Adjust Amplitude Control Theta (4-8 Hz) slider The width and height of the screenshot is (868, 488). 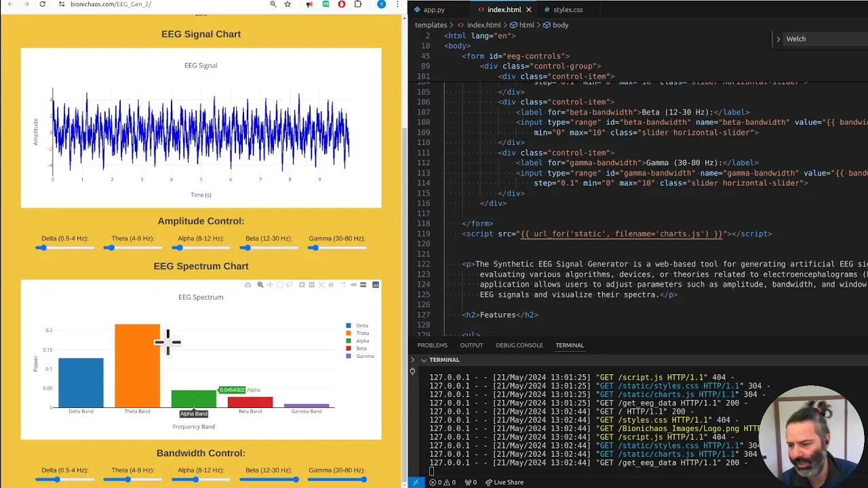click(133, 248)
